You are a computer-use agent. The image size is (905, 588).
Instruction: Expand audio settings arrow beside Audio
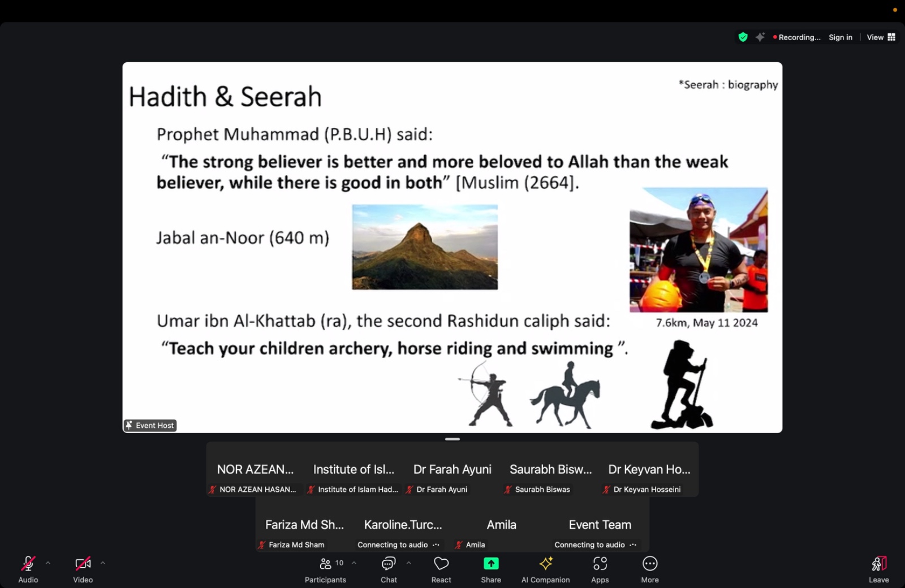[x=48, y=563]
